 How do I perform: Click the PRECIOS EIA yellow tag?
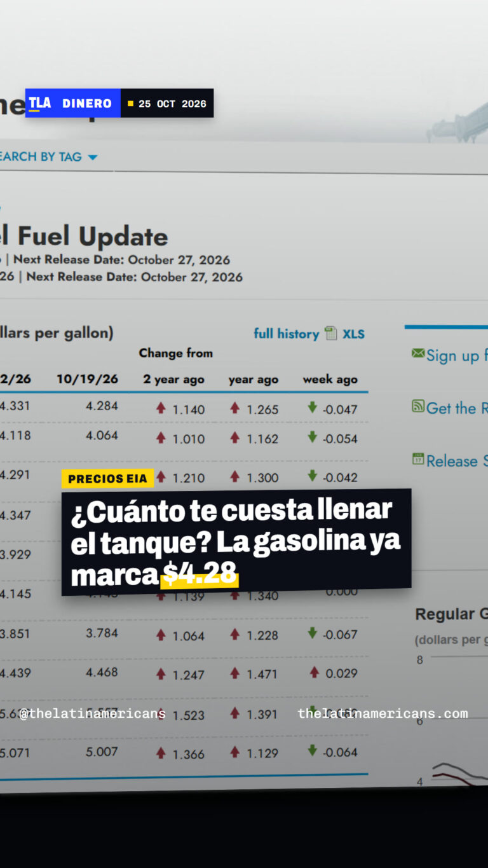(x=107, y=479)
